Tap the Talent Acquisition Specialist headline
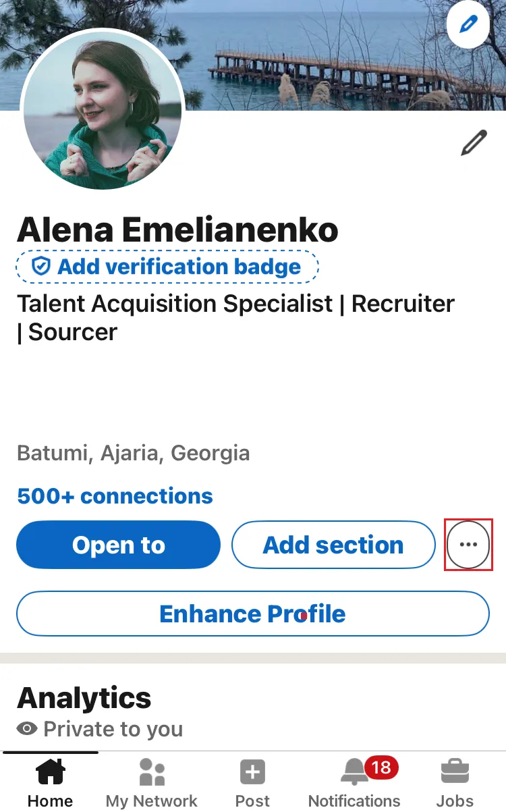 pyautogui.click(x=235, y=317)
